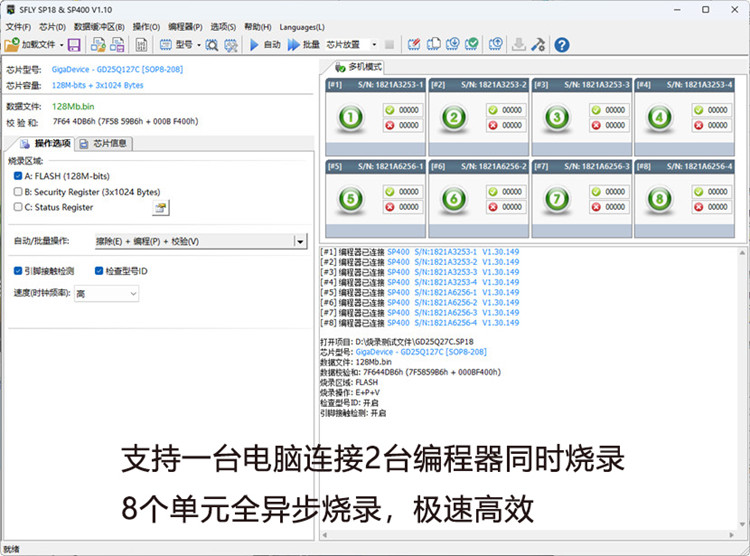Expand the 擦除(E)+编程(P)+校验(V) operation dropdown
This screenshot has width=750, height=556.
[300, 242]
